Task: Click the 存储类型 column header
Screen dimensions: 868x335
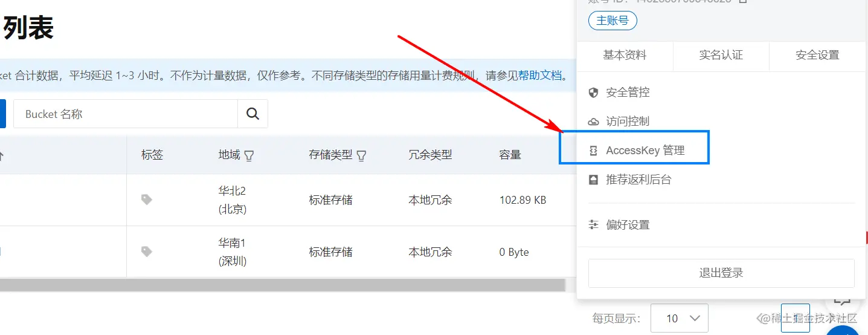Action: [330, 155]
